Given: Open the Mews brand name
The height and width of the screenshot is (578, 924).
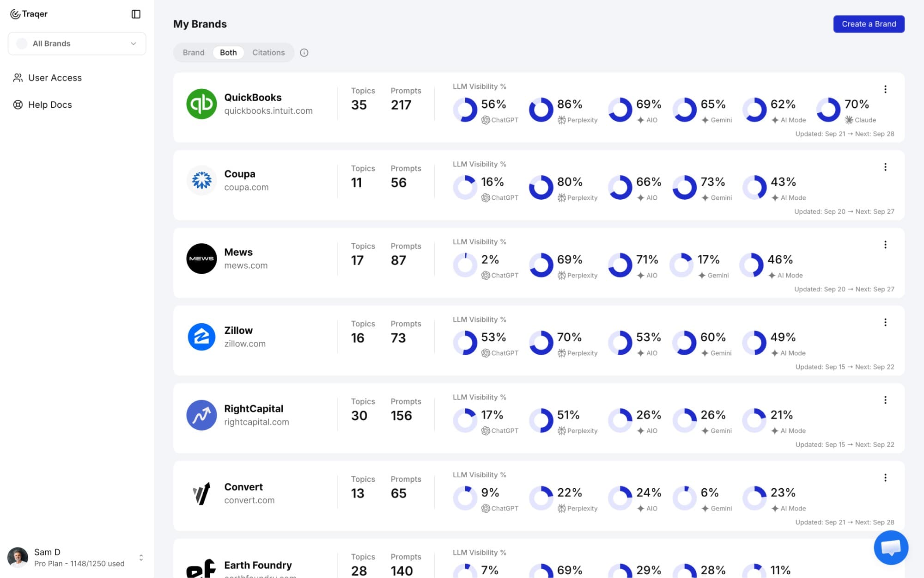Looking at the screenshot, I should coord(238,252).
